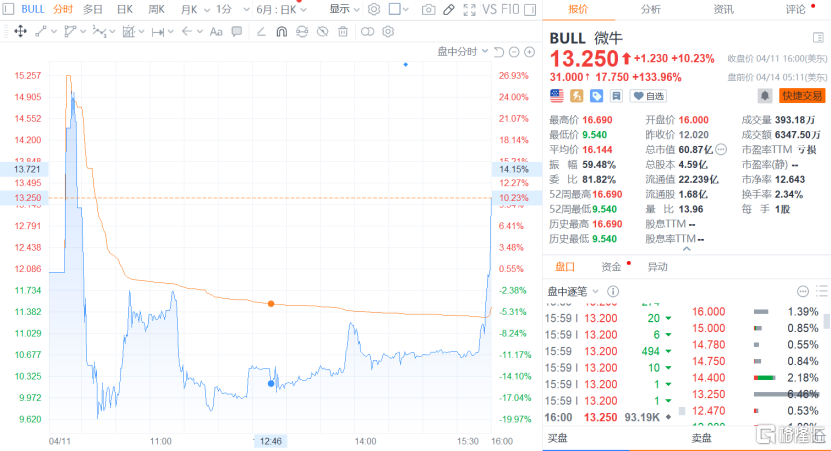This screenshot has height=451, width=831.
Task: Open the 盘中逐笔 tick type dropdown
Action: (573, 291)
